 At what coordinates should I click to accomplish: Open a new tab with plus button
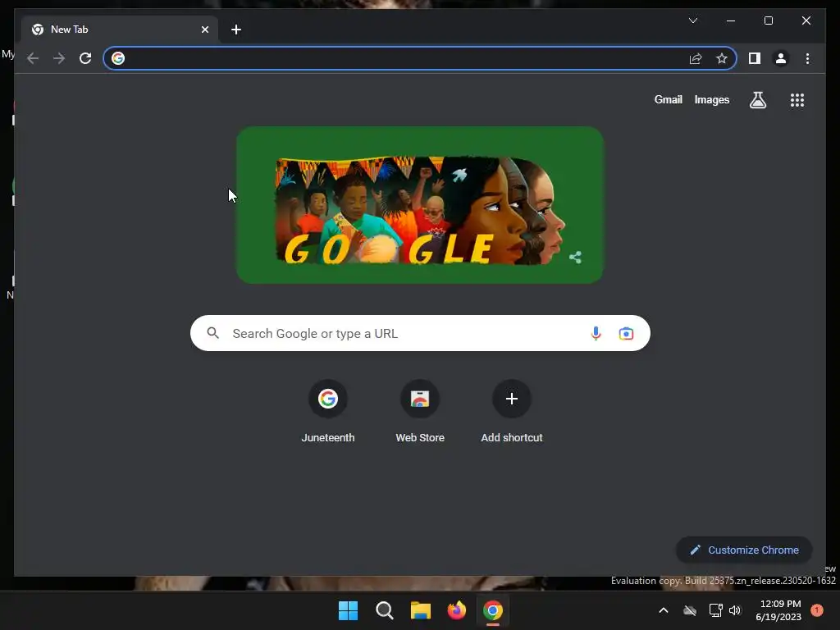click(x=236, y=30)
